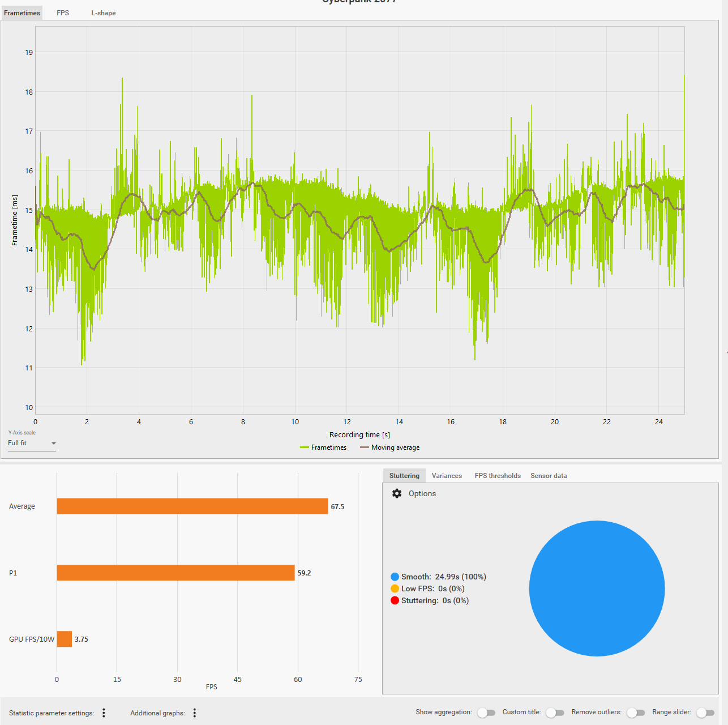The image size is (728, 725).
Task: Open the L-shape tab
Action: point(104,13)
